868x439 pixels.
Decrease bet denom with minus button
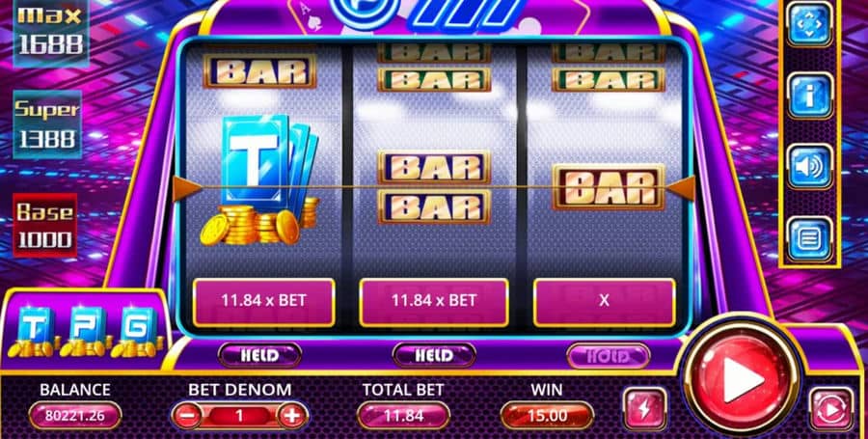click(186, 415)
